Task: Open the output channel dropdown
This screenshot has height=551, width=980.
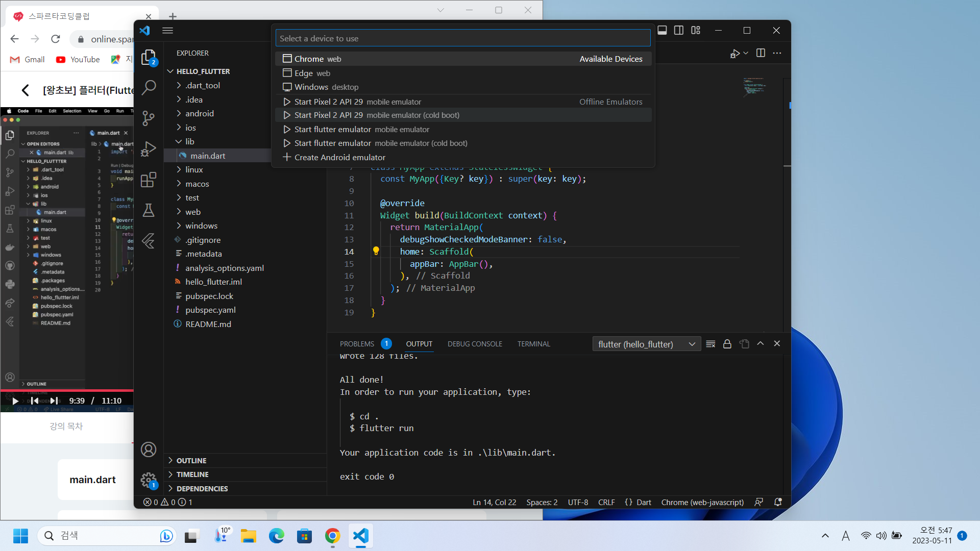Action: [x=647, y=344]
